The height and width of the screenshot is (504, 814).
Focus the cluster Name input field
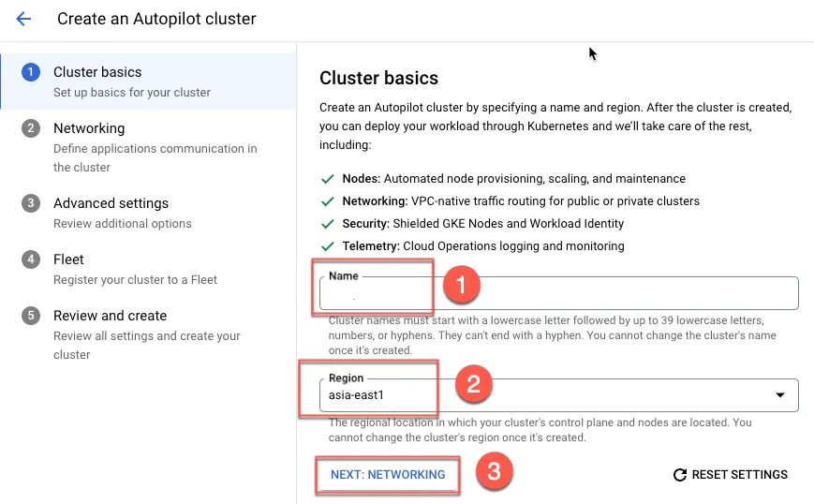[558, 293]
